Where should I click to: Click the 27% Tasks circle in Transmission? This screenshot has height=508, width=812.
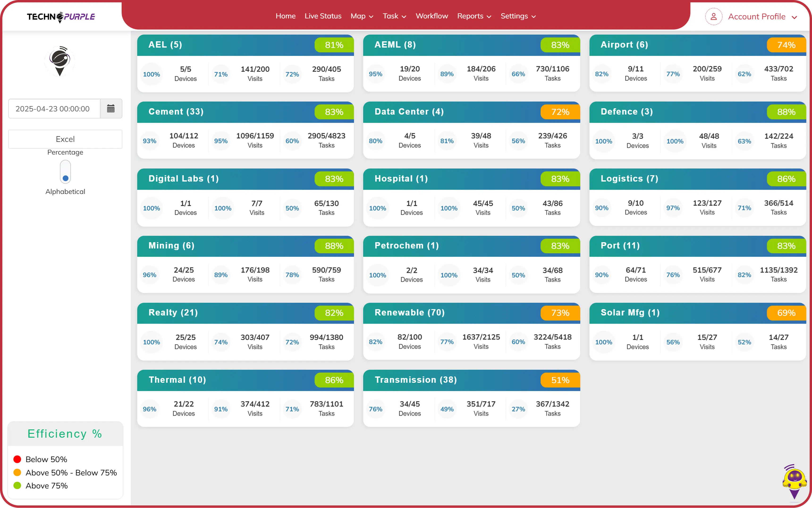click(518, 409)
